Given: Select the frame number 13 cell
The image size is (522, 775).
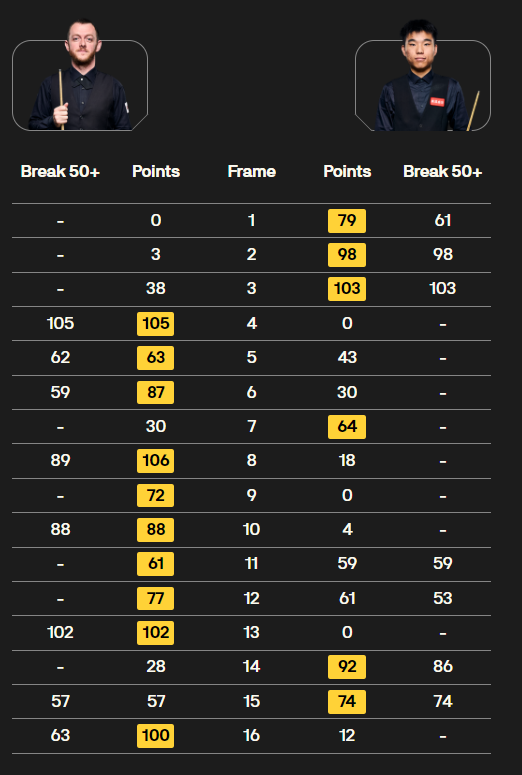Looking at the screenshot, I should tap(251, 633).
